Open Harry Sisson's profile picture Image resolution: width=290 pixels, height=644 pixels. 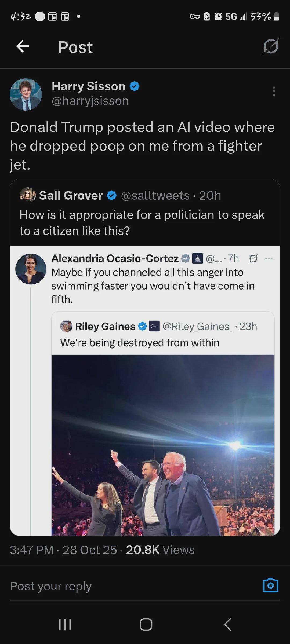point(26,94)
